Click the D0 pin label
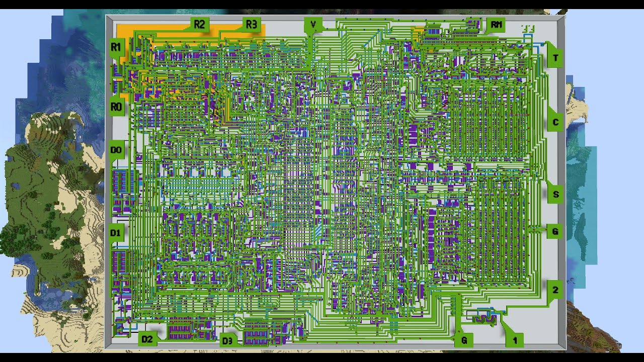The width and height of the screenshot is (644, 362). point(116,150)
